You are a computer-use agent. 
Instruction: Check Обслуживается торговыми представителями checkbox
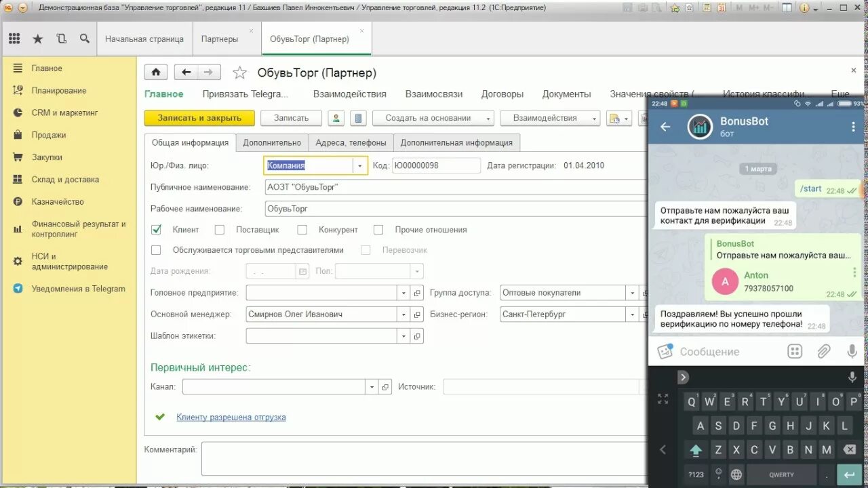tap(156, 250)
